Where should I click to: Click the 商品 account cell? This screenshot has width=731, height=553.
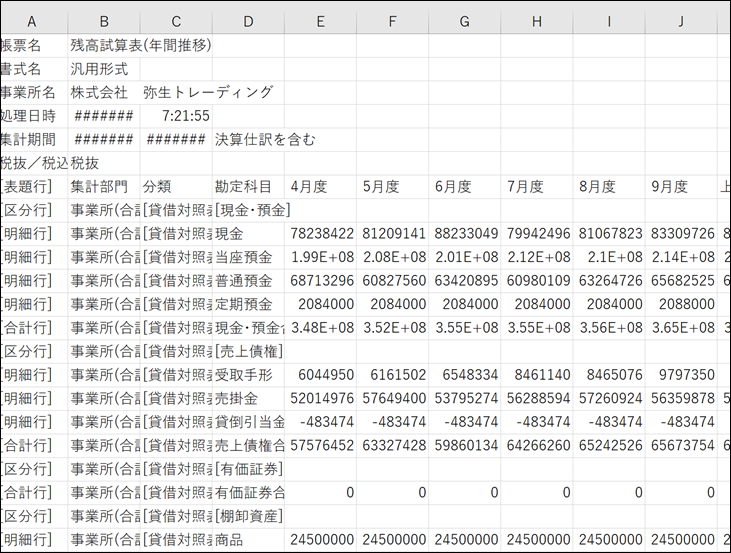coord(248,539)
